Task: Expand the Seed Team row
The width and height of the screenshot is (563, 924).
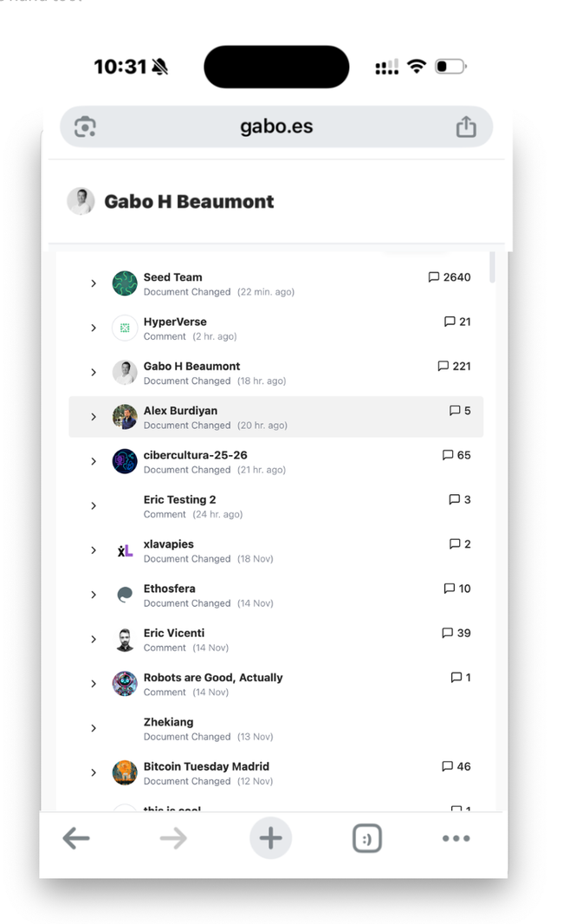Action: [x=94, y=283]
